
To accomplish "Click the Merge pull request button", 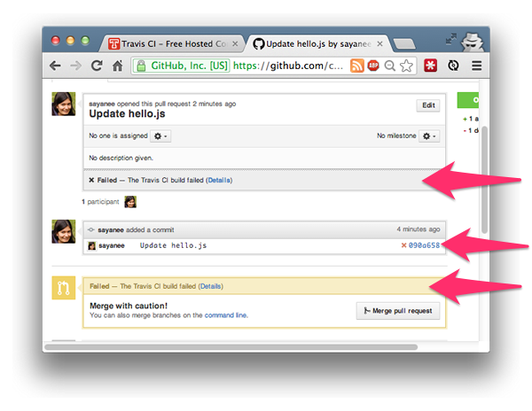I will pyautogui.click(x=398, y=311).
